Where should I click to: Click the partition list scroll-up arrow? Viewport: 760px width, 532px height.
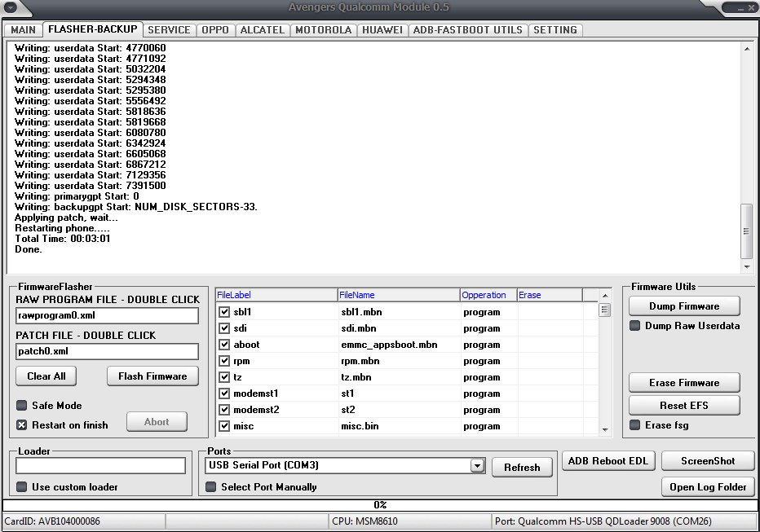(605, 295)
